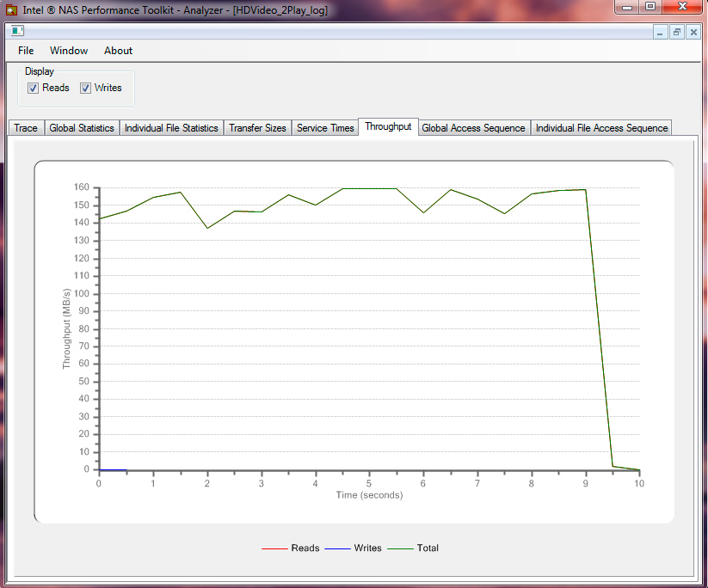
Task: Click the 5 value on time axis
Action: 369,483
